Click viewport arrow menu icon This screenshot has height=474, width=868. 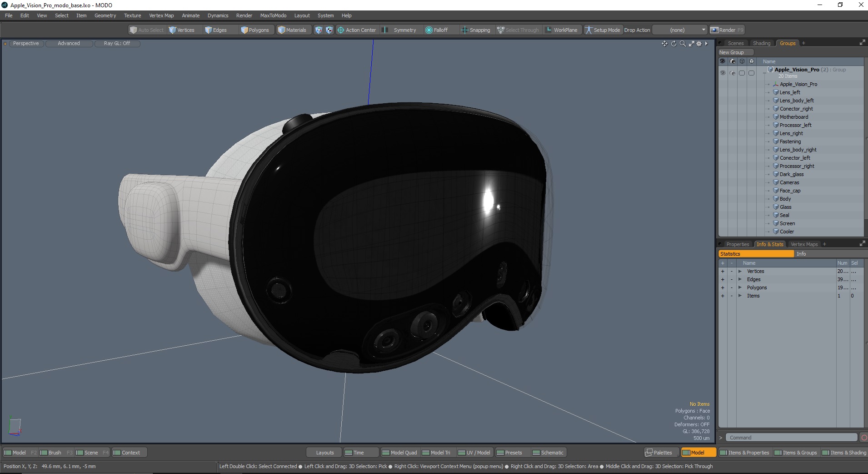tap(706, 44)
